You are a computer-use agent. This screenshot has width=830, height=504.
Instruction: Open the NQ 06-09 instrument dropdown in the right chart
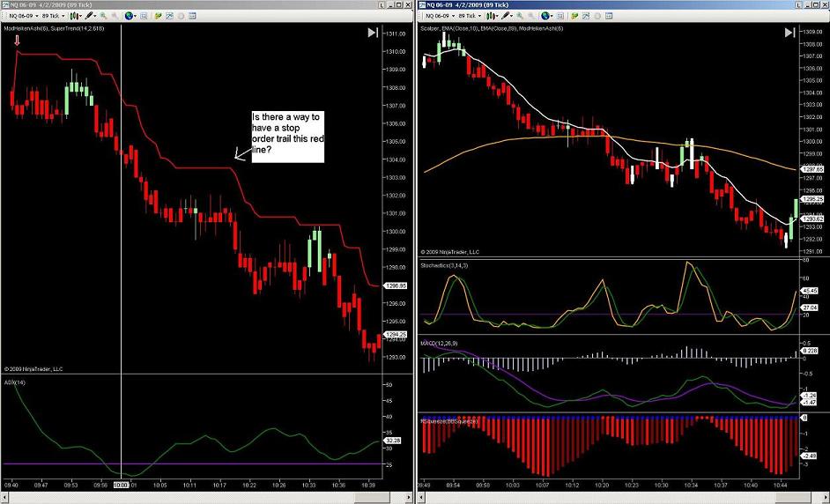441,16
